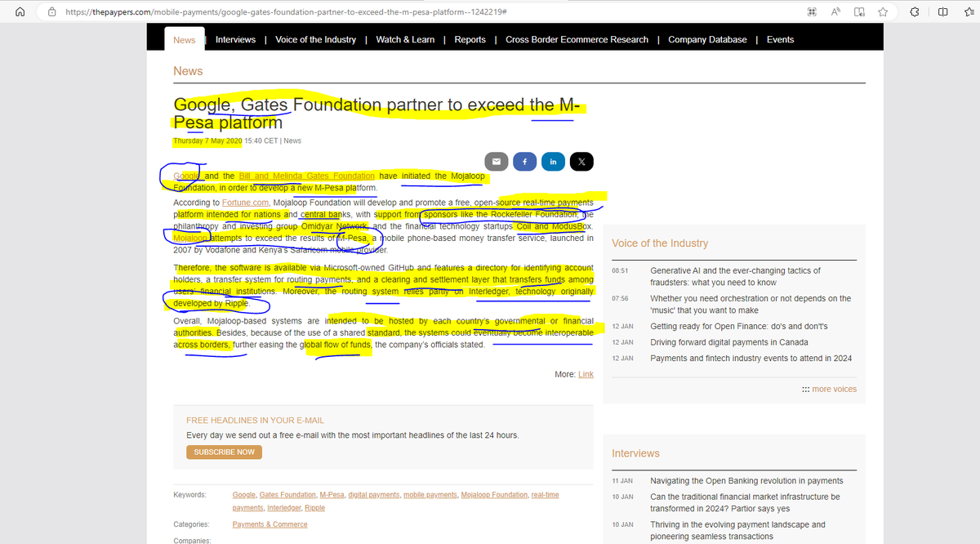Viewport: 980px width, 544px height.
Task: Click the Interviews sidebar heading
Action: point(635,453)
